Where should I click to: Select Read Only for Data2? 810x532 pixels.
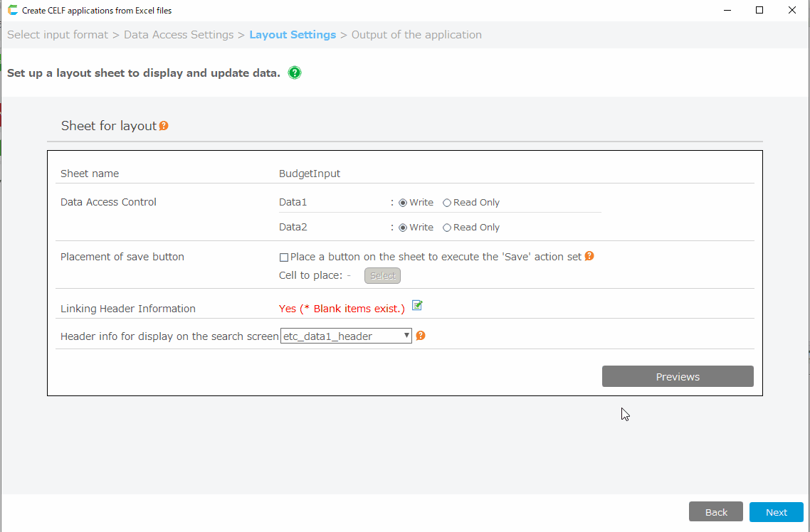(447, 228)
